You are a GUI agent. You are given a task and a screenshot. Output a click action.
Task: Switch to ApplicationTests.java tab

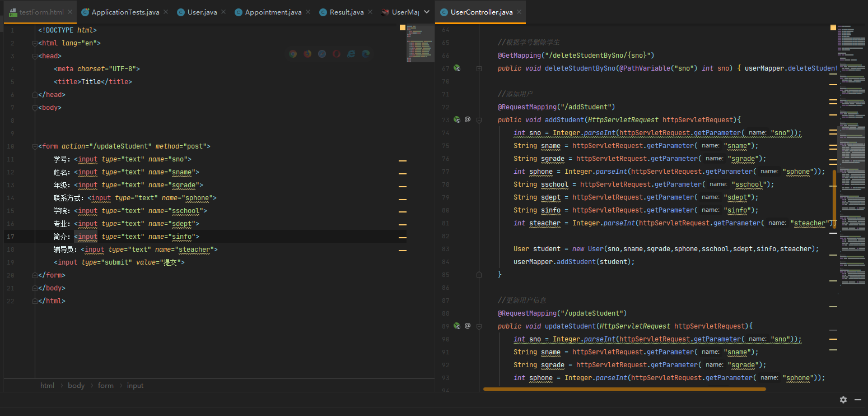click(x=125, y=12)
